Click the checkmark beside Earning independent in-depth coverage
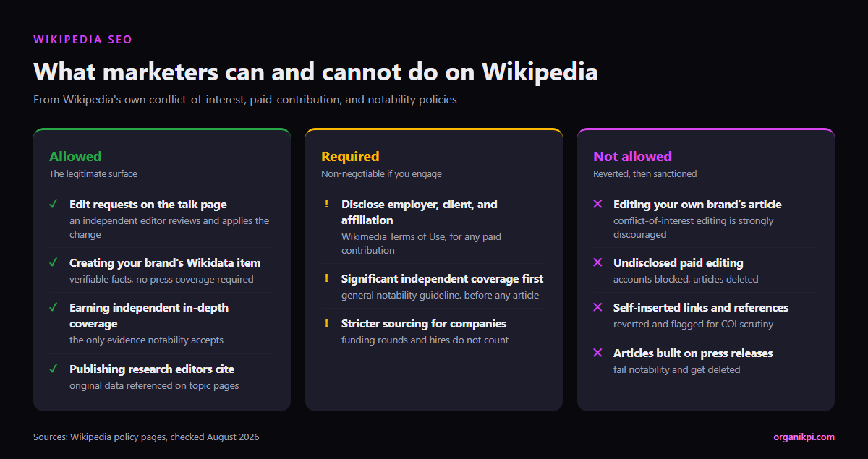The image size is (868, 459). point(54,307)
